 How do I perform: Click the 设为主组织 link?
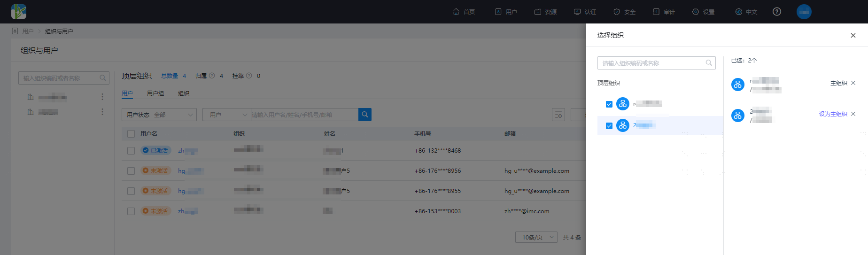(x=833, y=114)
